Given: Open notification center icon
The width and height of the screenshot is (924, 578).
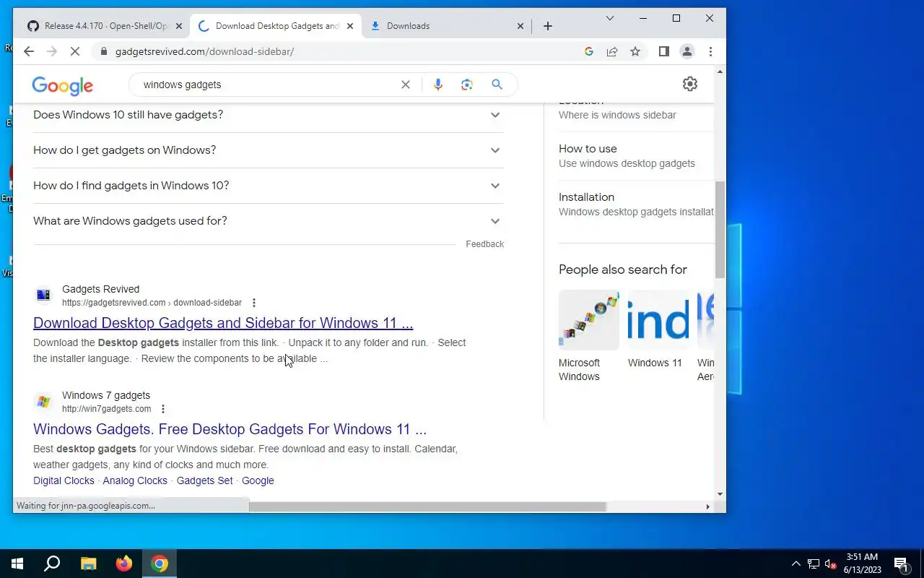Looking at the screenshot, I should click(x=901, y=564).
